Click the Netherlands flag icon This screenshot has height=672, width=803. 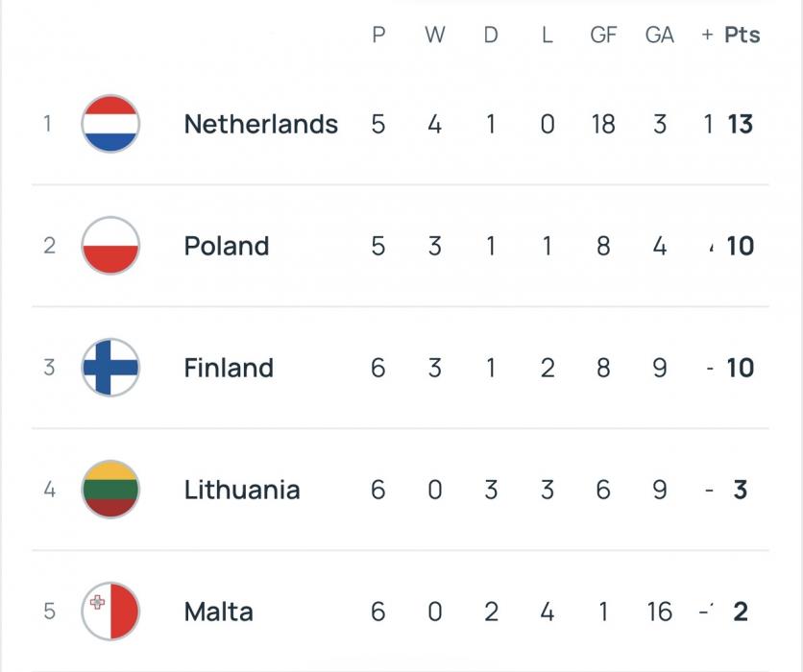110,124
